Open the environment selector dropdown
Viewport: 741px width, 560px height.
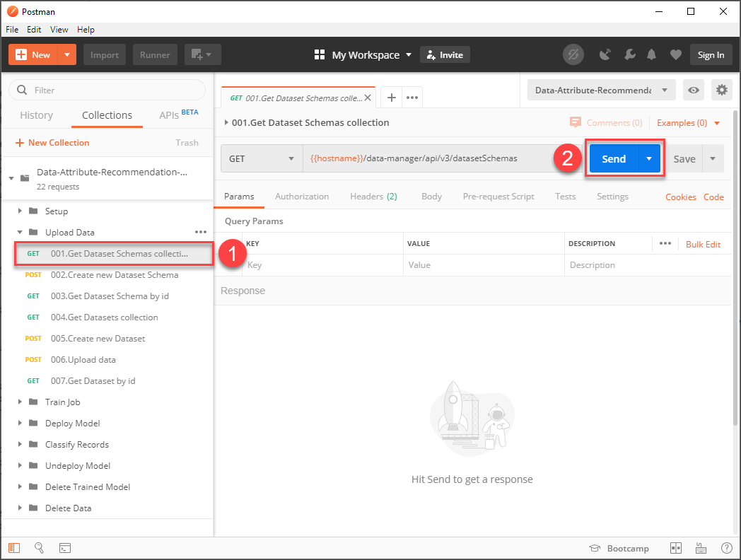click(x=601, y=90)
